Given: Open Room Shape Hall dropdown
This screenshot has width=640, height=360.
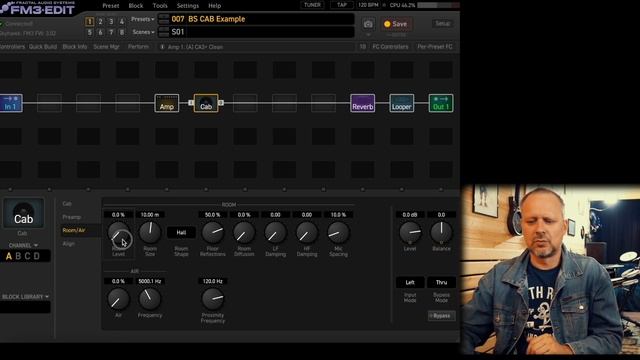Looking at the screenshot, I should click(181, 233).
